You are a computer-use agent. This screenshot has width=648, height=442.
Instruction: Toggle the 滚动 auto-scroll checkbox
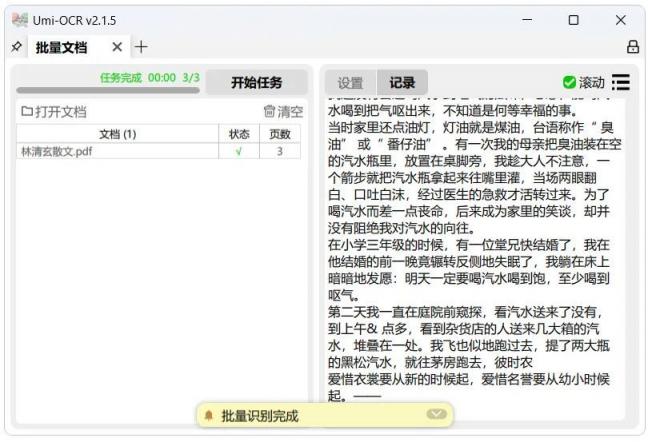(569, 82)
